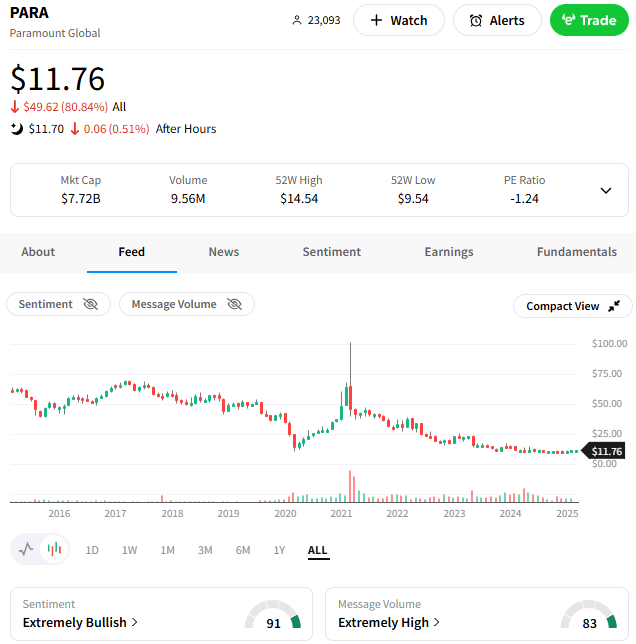Click the 52W High $14.54 value

pyautogui.click(x=299, y=199)
